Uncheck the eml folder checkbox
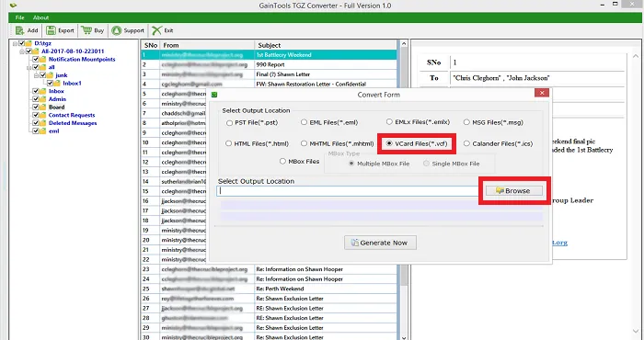644x340 pixels. pos(36,131)
